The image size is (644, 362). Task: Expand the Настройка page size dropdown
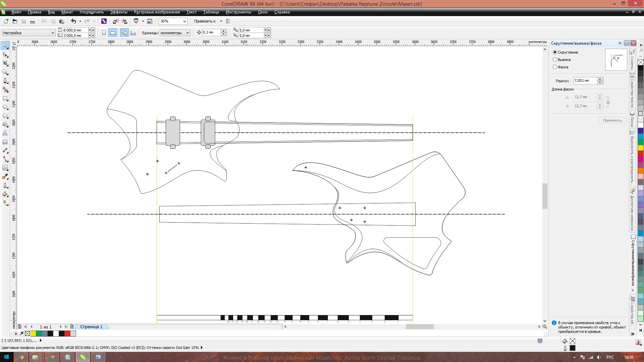tap(53, 33)
